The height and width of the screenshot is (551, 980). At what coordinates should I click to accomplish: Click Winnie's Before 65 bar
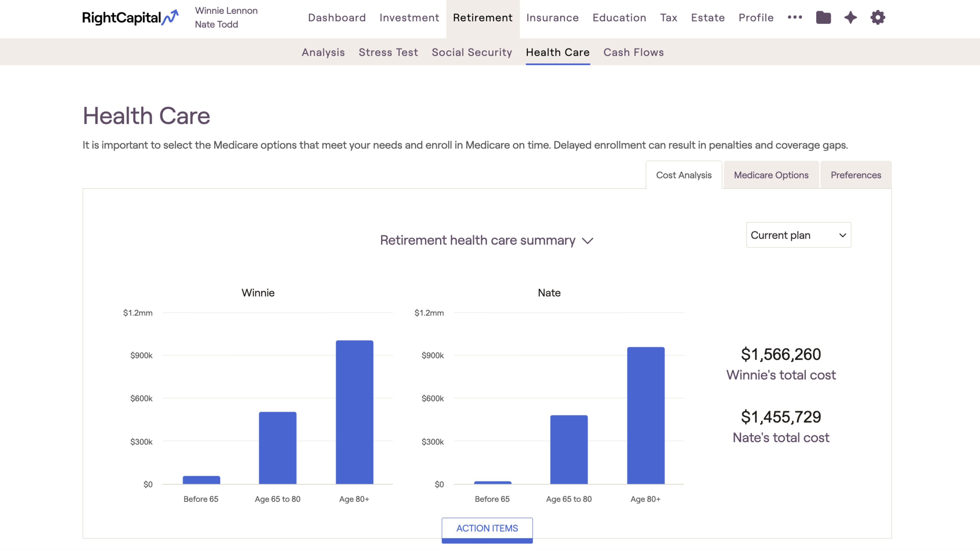click(201, 480)
